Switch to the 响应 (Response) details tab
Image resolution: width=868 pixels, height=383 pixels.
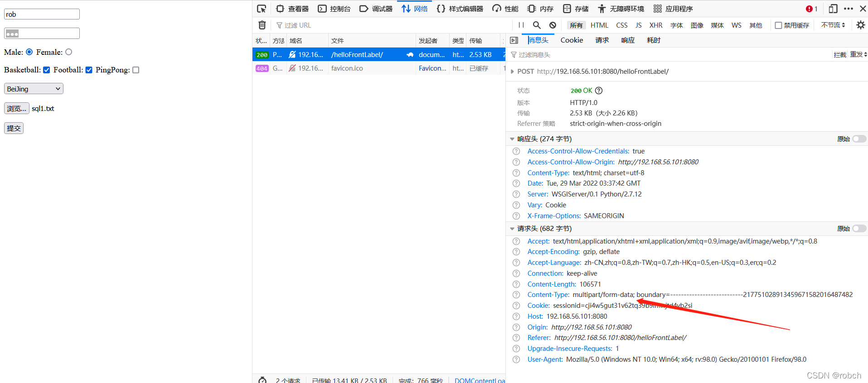(628, 40)
